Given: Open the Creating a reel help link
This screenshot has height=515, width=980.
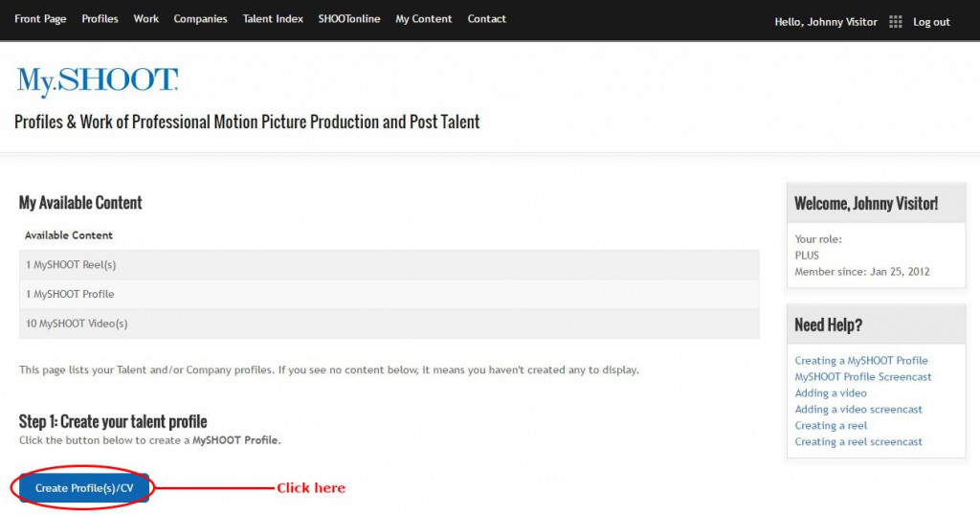Looking at the screenshot, I should [x=831, y=425].
